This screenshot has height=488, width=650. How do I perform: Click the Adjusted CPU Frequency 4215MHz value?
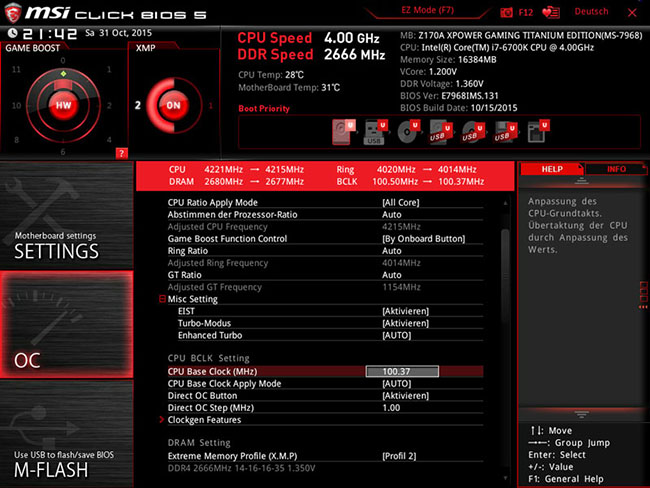[401, 226]
